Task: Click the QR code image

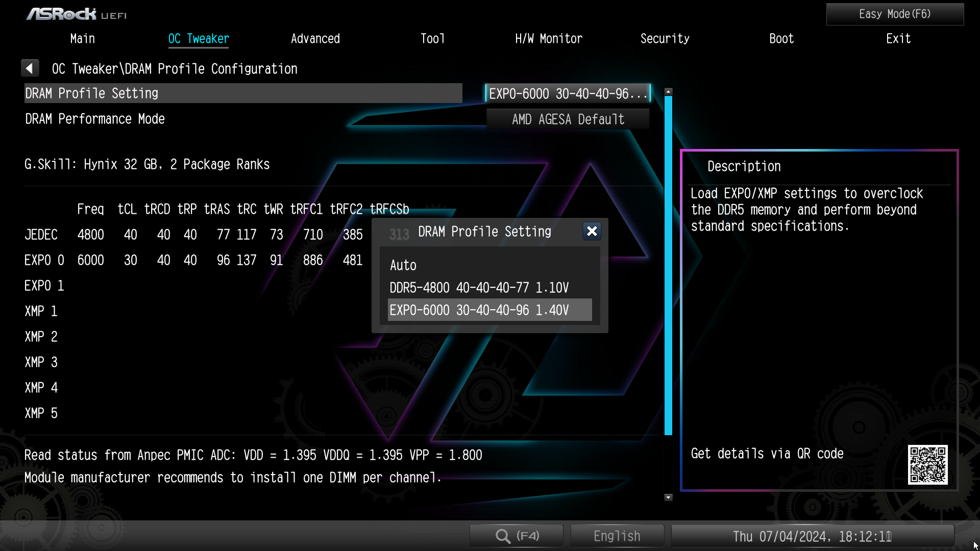Action: tap(927, 465)
